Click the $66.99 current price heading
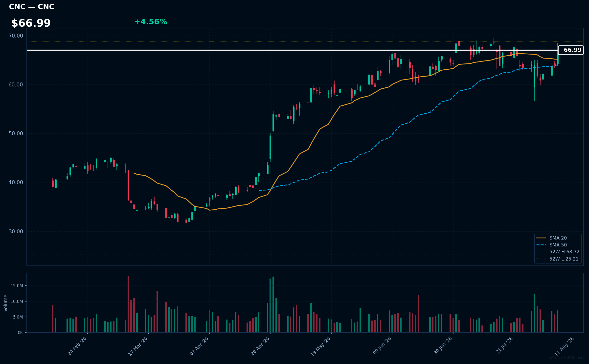Screen dimensions: 589x364 [x=31, y=23]
